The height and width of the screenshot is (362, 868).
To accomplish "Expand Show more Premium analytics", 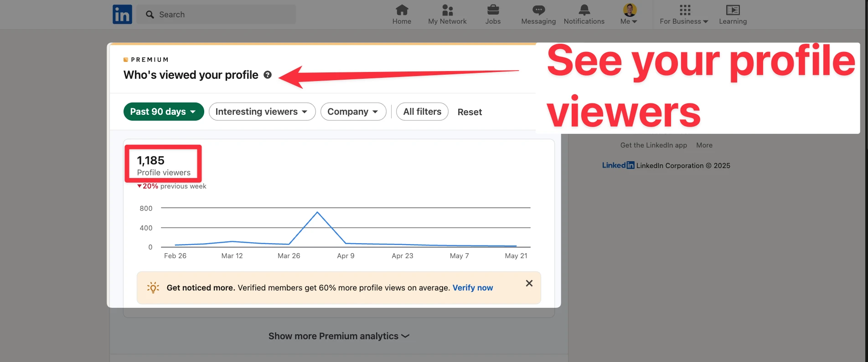I will click(x=339, y=336).
